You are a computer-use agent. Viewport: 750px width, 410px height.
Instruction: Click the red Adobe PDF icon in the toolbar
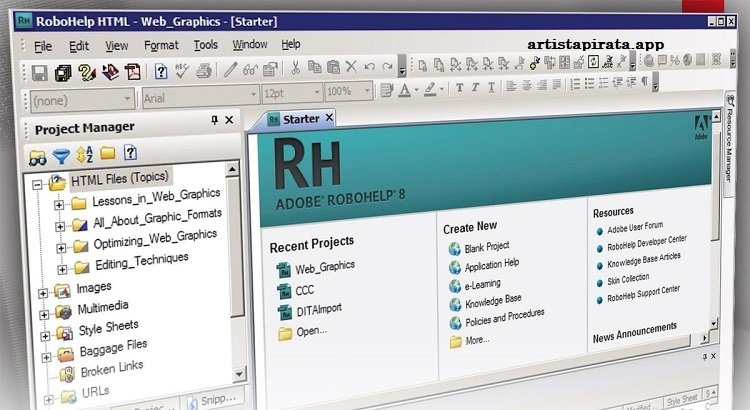[132, 71]
